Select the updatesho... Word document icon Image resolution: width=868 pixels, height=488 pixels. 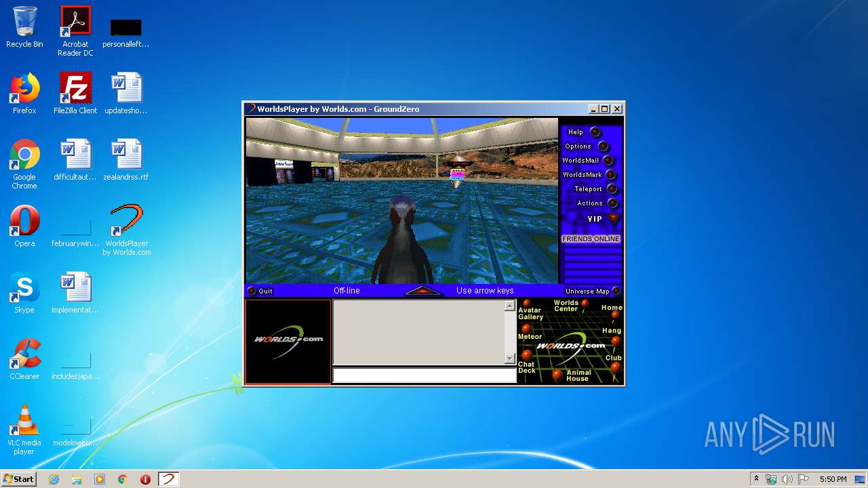[126, 94]
